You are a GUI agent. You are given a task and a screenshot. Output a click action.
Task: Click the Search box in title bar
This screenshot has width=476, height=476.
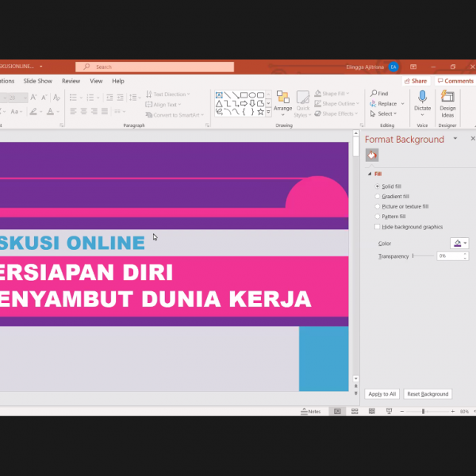click(155, 67)
